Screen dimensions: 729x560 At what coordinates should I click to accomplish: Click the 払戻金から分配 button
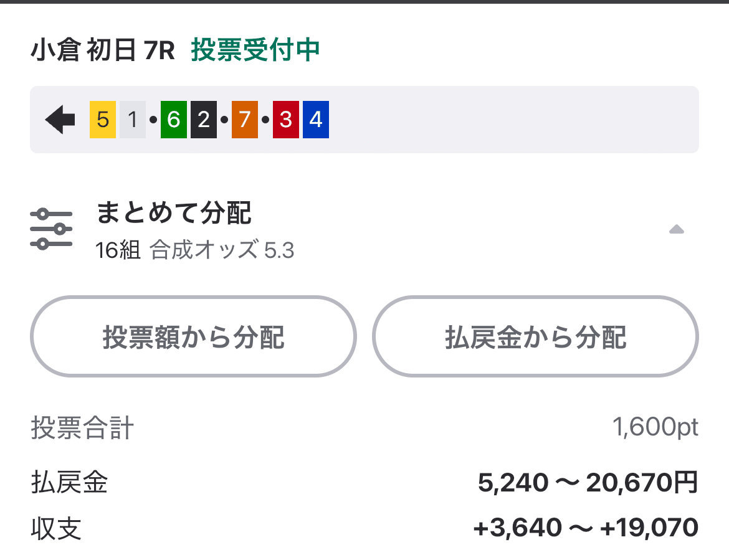click(x=535, y=336)
